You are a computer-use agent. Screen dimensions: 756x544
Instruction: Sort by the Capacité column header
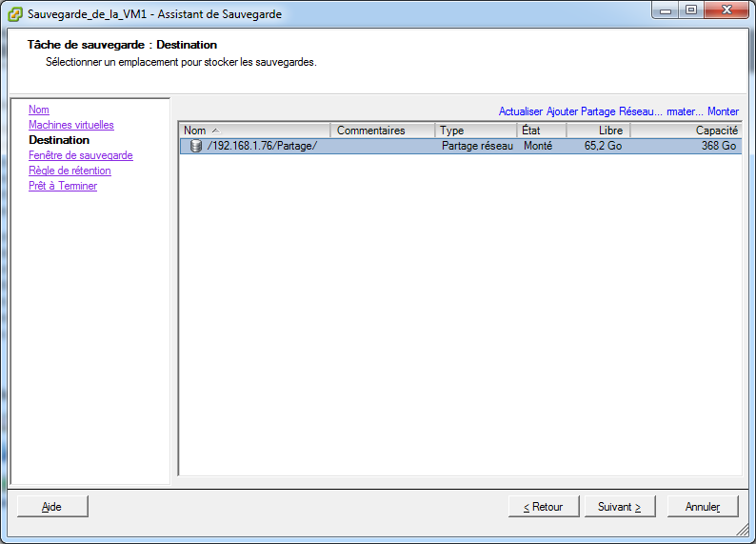(x=686, y=131)
